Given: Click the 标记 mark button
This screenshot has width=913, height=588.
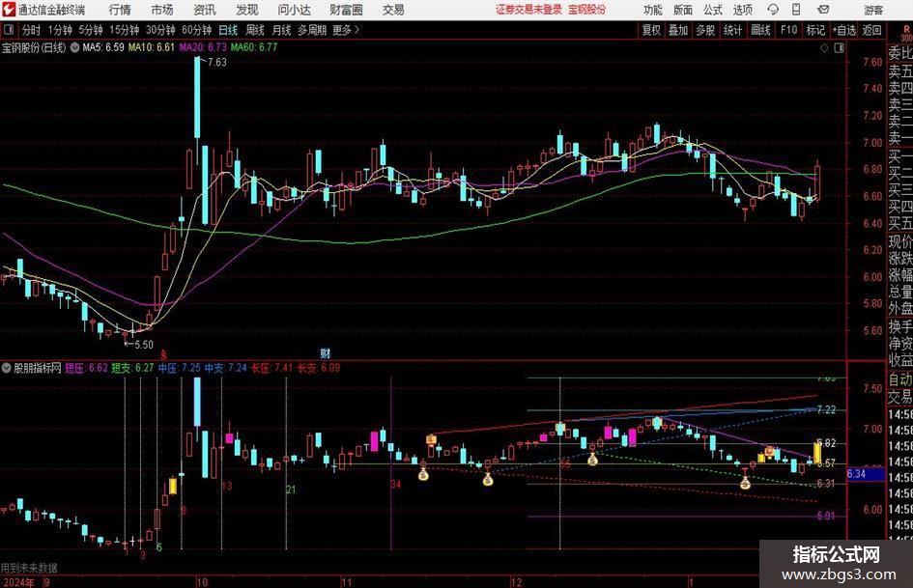Looking at the screenshot, I should 815,30.
